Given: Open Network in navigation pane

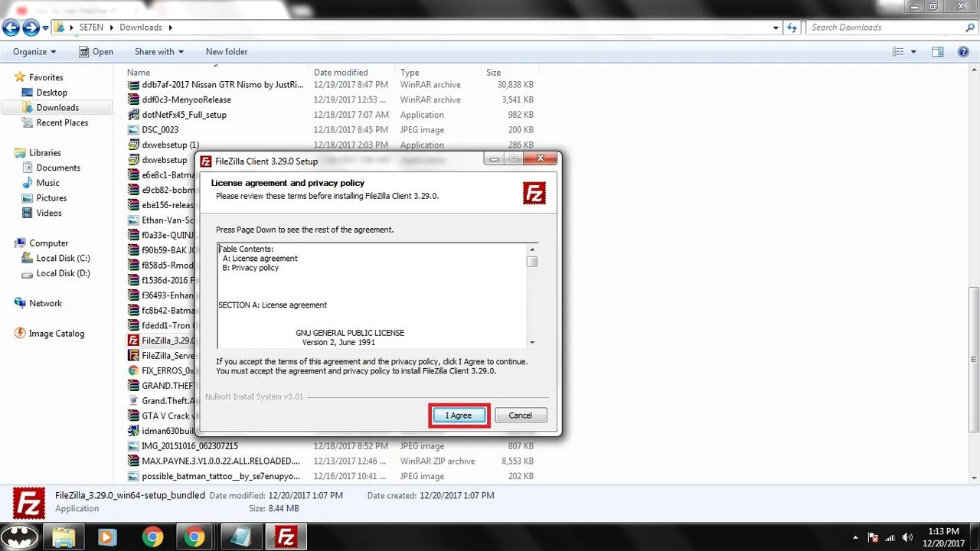Looking at the screenshot, I should 45,304.
